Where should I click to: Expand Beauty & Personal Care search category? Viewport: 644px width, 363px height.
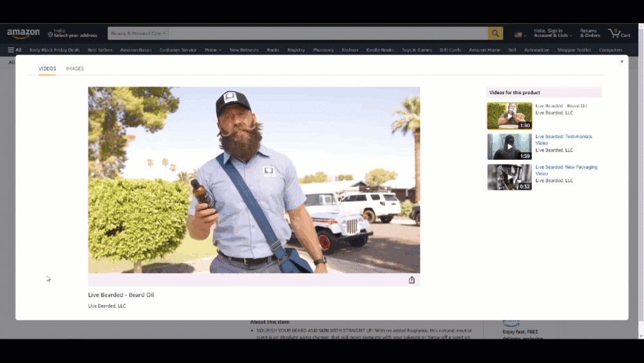click(x=138, y=34)
